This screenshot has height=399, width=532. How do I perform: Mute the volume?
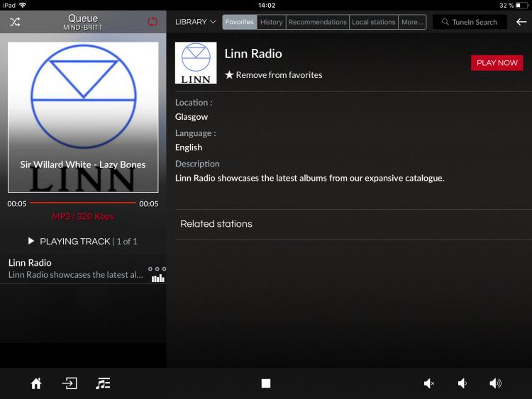[429, 383]
